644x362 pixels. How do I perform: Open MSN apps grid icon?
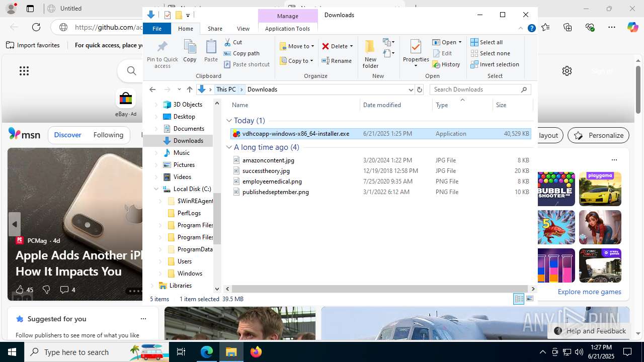click(24, 71)
